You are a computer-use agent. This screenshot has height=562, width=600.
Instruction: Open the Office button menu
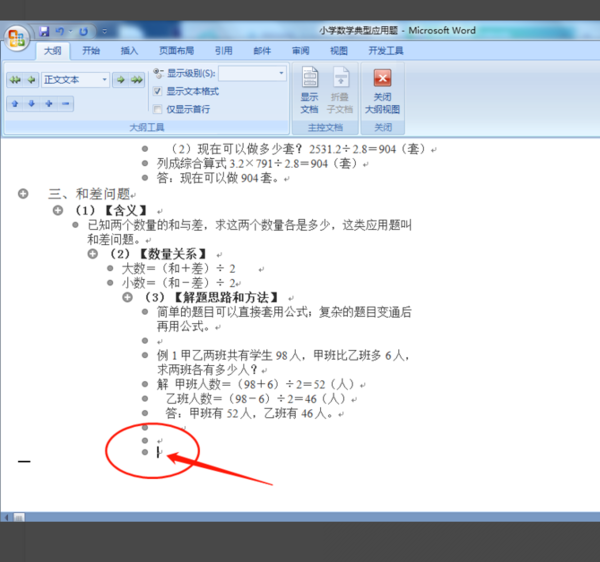point(16,39)
